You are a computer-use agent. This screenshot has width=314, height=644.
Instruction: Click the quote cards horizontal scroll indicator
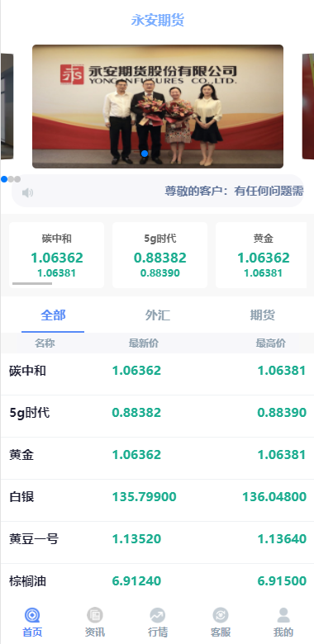pos(32,283)
